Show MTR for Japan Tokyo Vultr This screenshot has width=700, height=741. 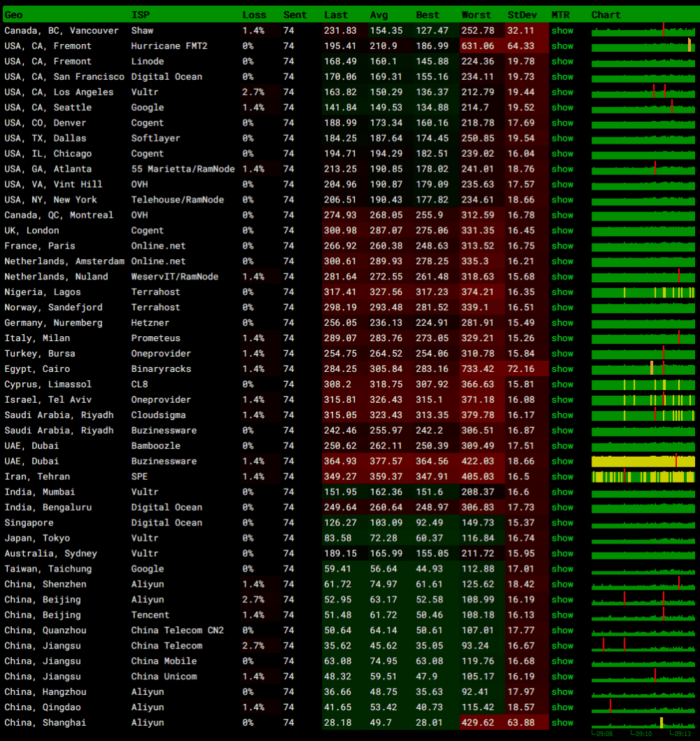[562, 538]
